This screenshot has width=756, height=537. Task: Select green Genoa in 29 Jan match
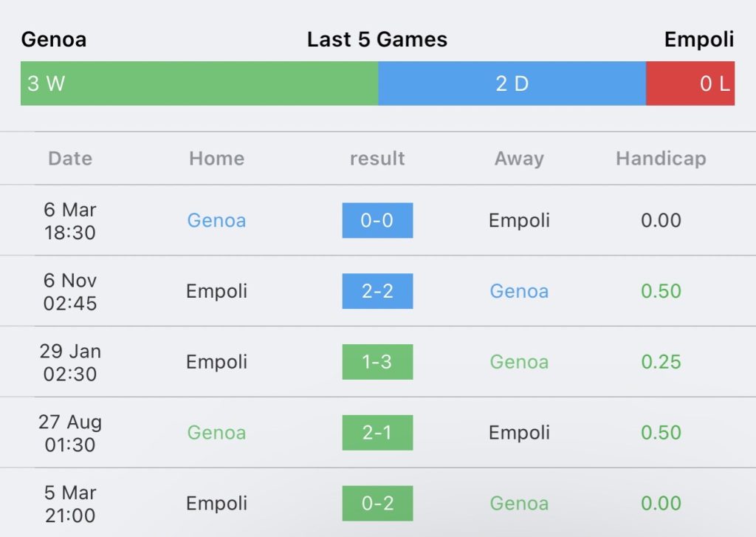click(x=519, y=362)
